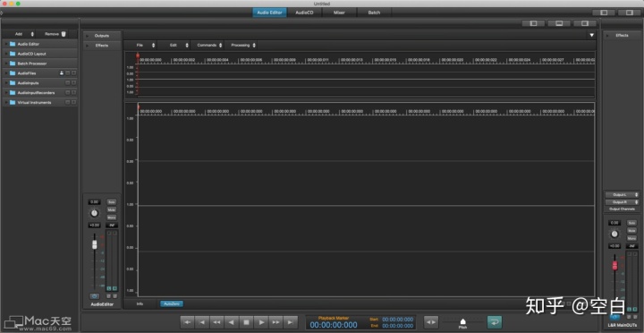Click the left-right arrows button beside Pitch
Viewport: 644px width, 333px height.
pyautogui.click(x=431, y=322)
